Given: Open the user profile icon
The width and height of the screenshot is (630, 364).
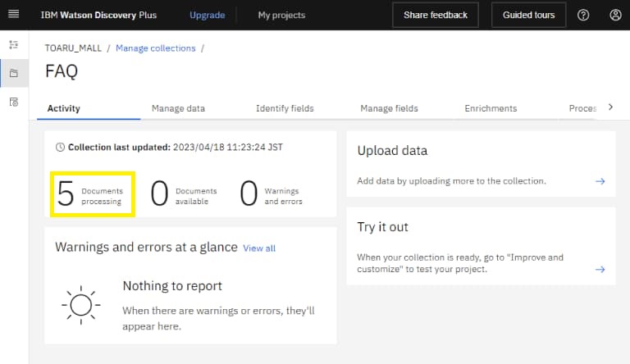Looking at the screenshot, I should click(615, 15).
